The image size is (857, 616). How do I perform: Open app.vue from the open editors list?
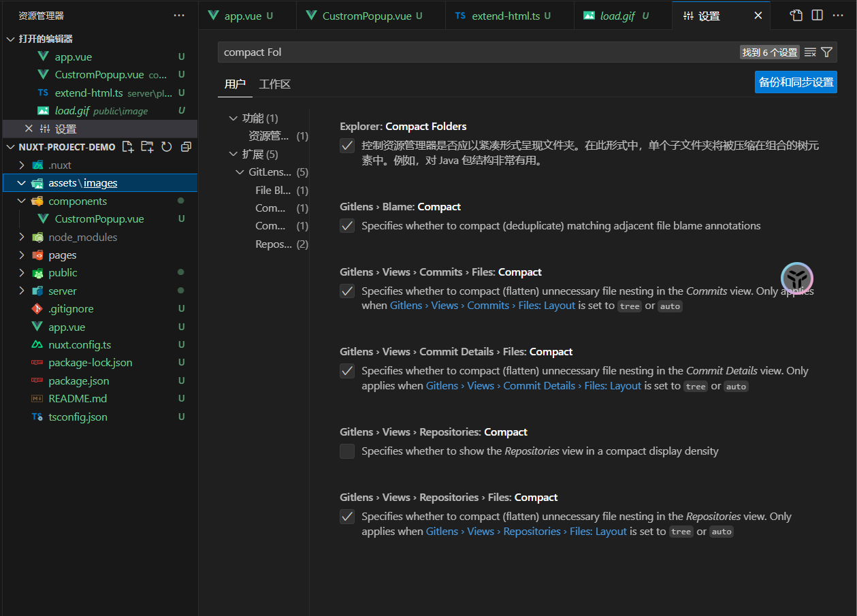click(x=100, y=57)
